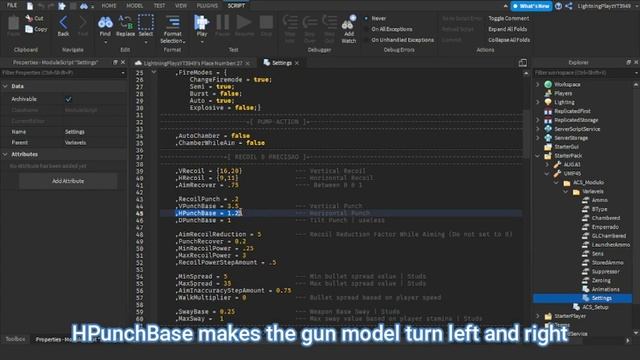The height and width of the screenshot is (360, 640).
Task: Switch to the MODEL ribbon tab
Action: [x=135, y=6]
